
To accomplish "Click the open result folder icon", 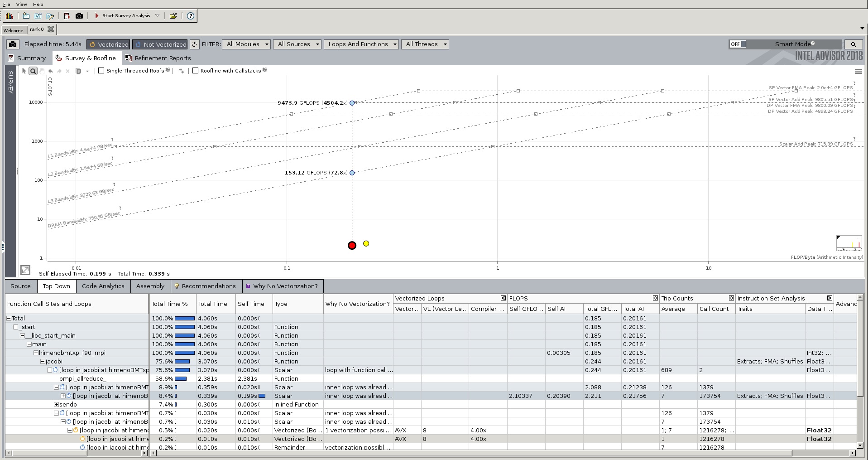I will pos(173,16).
